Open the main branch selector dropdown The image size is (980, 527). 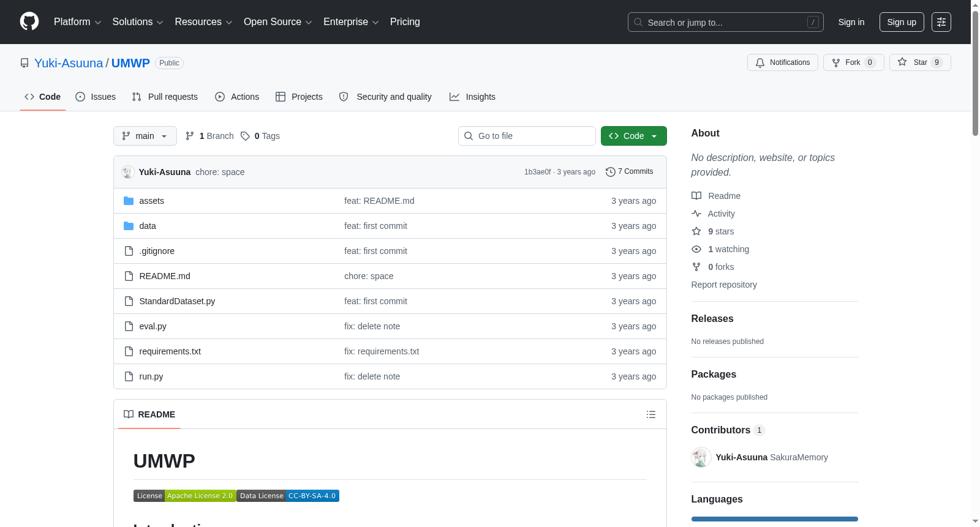tap(145, 136)
